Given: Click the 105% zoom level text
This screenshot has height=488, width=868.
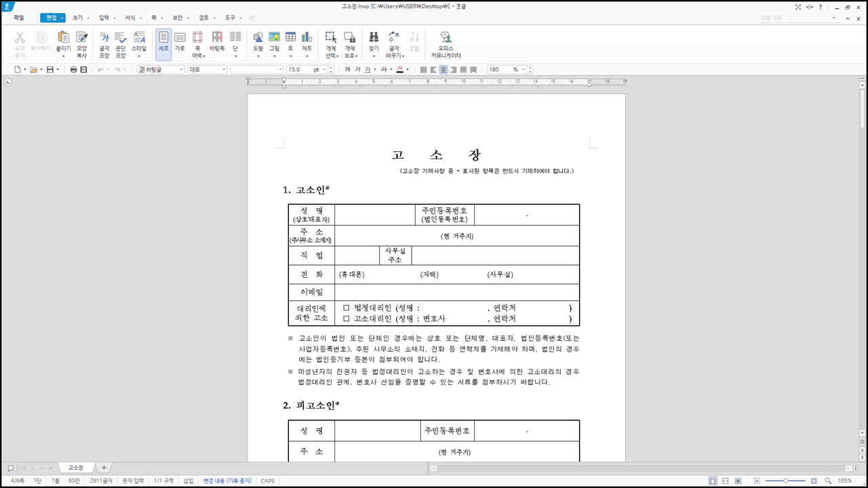Looking at the screenshot, I should point(844,481).
